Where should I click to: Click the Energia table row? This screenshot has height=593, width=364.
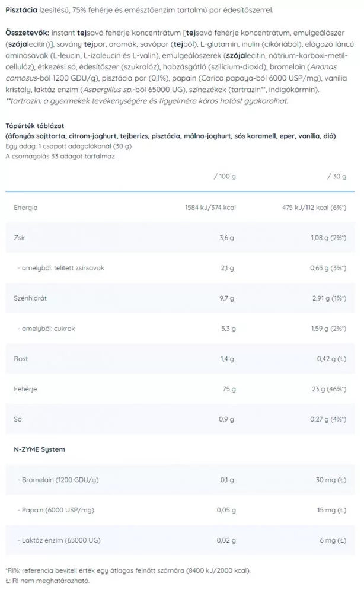180,207
